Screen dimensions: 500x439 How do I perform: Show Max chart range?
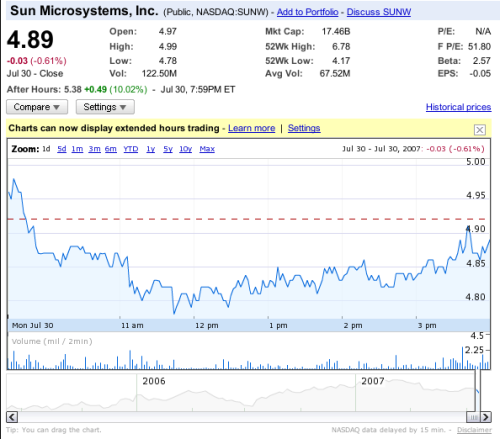pos(207,149)
